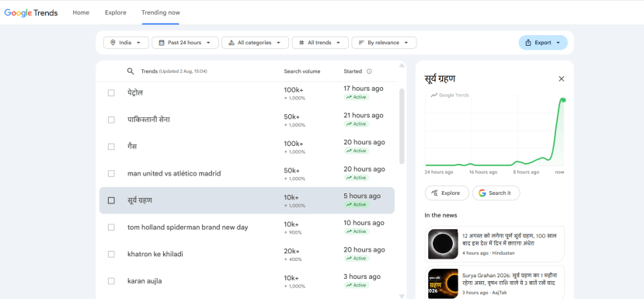644x299 pixels.
Task: Open the By relevance sort dropdown
Action: click(384, 43)
